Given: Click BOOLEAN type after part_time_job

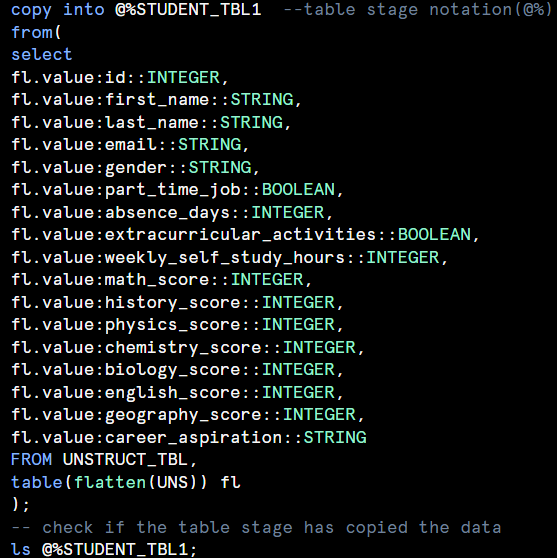Looking at the screenshot, I should (298, 190).
